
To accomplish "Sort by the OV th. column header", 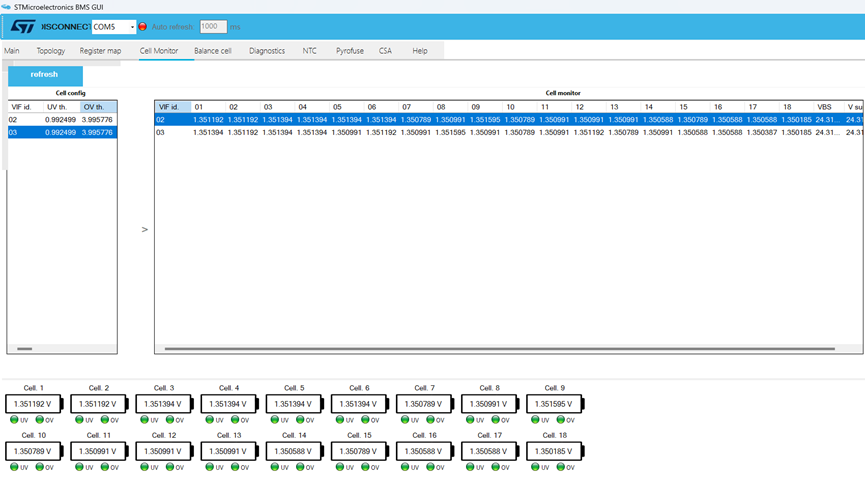I will pos(97,106).
